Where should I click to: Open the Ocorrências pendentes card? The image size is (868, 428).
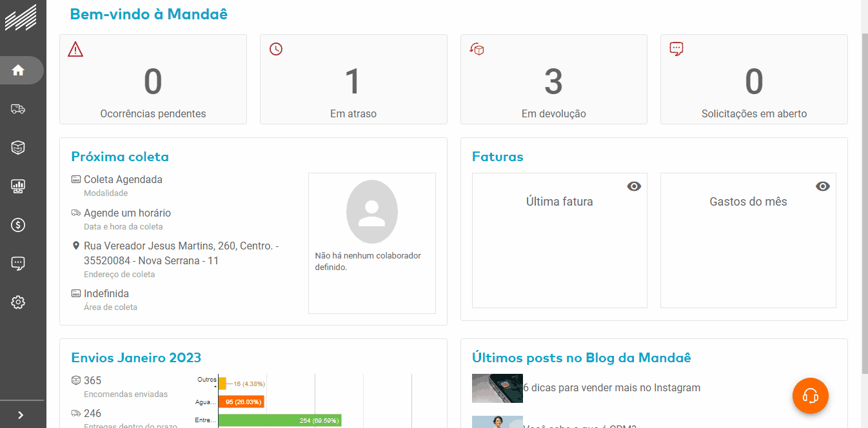click(x=153, y=79)
